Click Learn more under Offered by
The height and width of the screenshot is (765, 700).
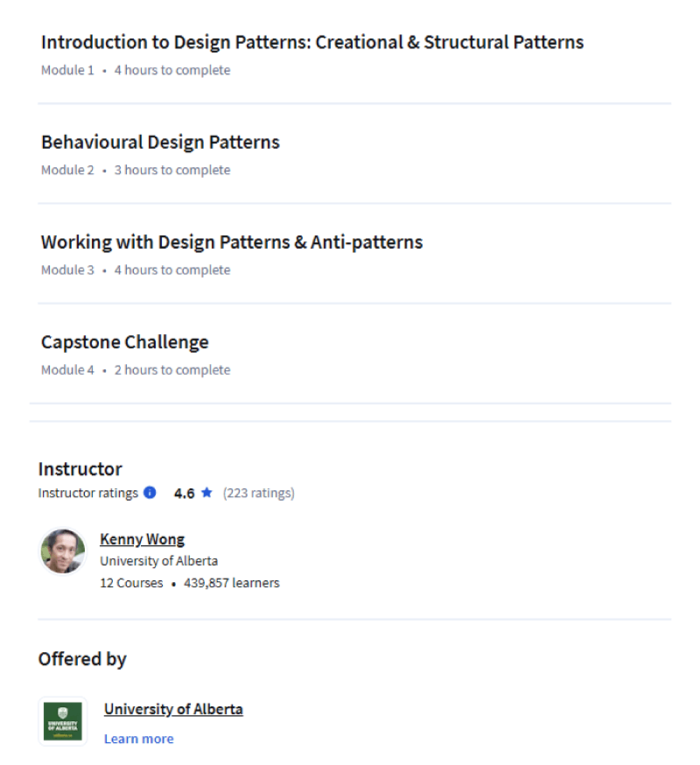pyautogui.click(x=138, y=739)
